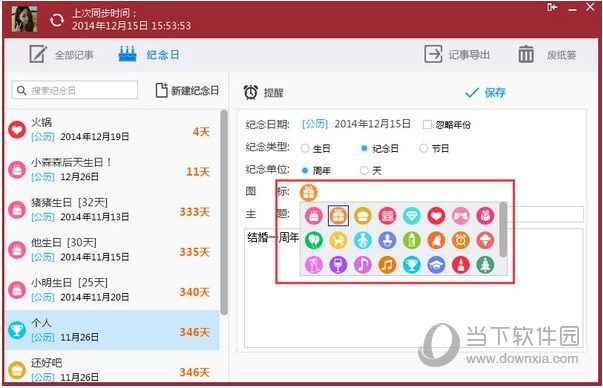Click the 结婚一周年 note text area
603x388 pixels.
pos(414,288)
